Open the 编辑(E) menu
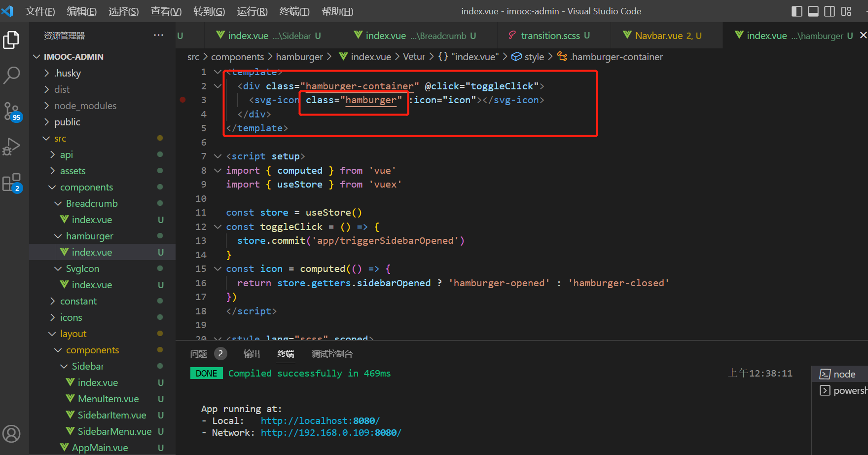The width and height of the screenshot is (868, 455). coord(82,11)
